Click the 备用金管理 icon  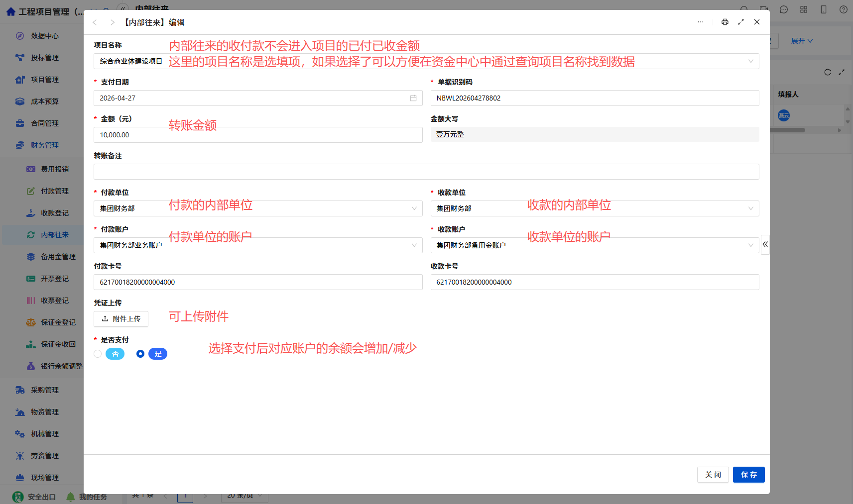(x=31, y=257)
